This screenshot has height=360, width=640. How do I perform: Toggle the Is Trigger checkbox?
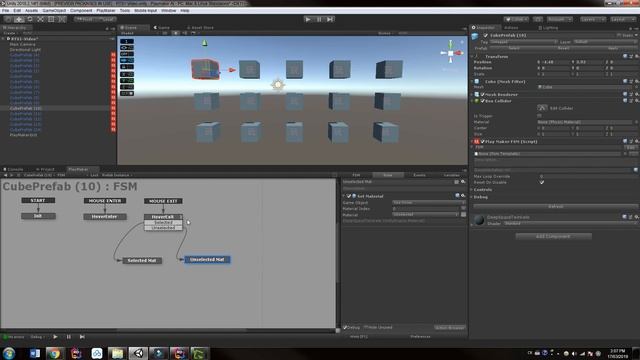(540, 116)
